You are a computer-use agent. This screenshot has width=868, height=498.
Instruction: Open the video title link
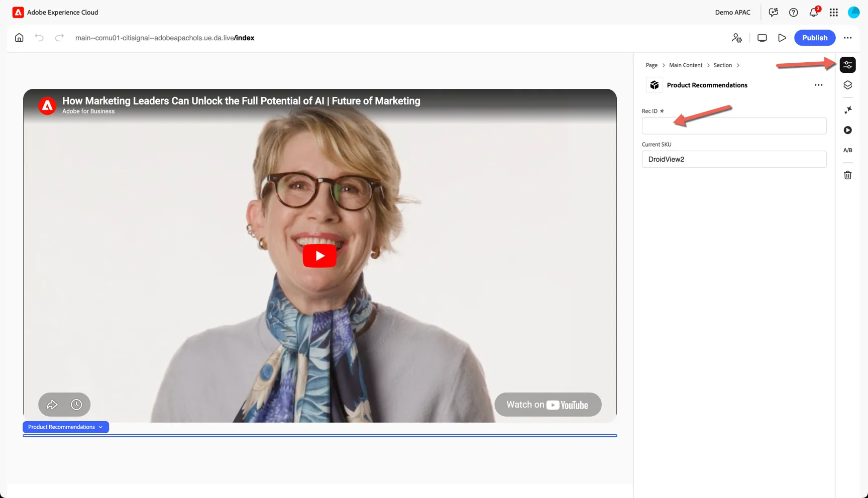[241, 101]
